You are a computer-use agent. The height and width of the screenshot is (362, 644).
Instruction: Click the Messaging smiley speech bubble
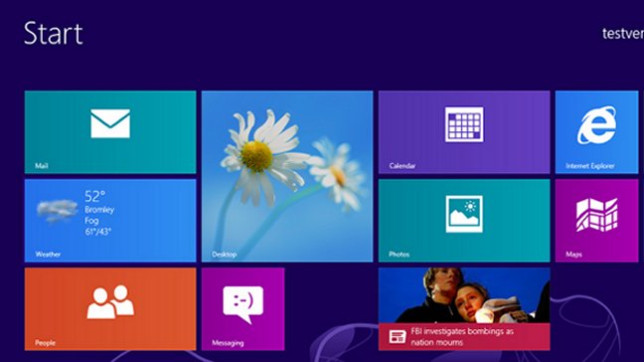click(x=242, y=304)
